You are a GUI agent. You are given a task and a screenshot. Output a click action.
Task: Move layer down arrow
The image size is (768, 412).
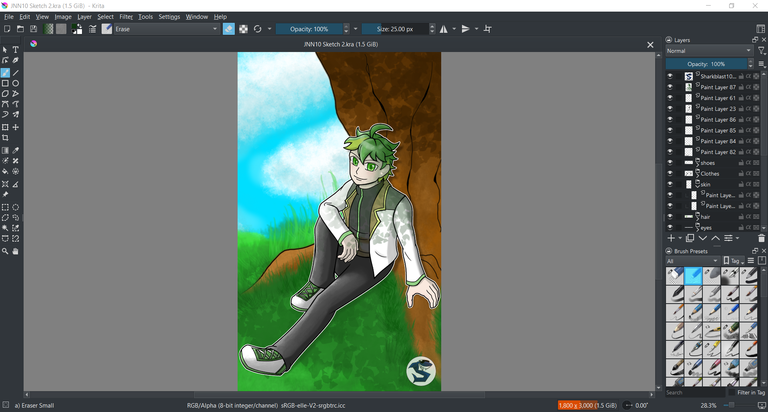click(x=702, y=238)
